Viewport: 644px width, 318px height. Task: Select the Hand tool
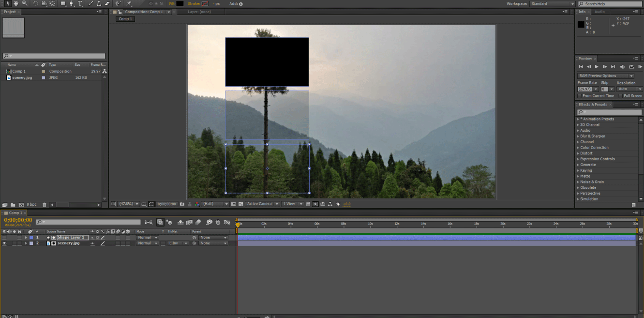pos(15,3)
